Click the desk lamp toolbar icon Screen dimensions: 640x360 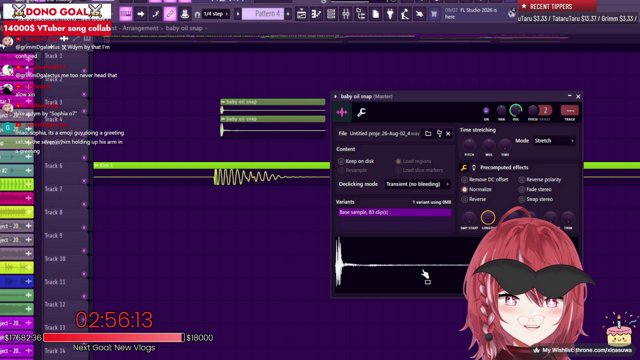pyautogui.click(x=405, y=14)
